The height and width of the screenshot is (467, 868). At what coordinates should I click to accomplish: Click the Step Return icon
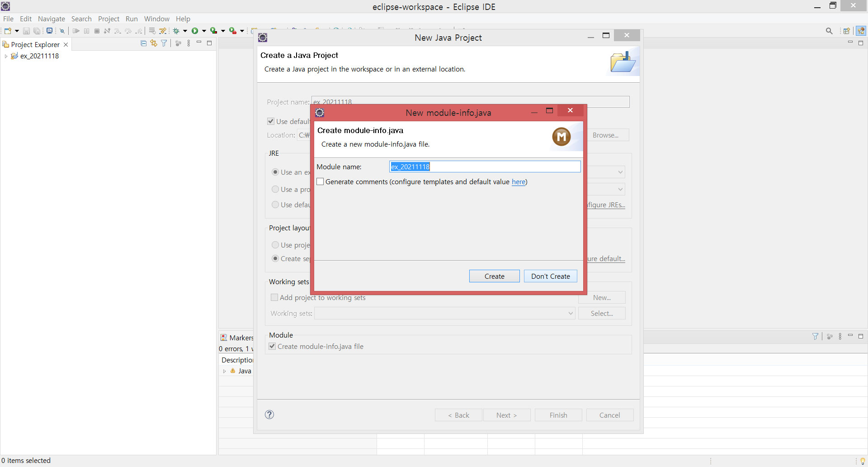click(x=139, y=31)
